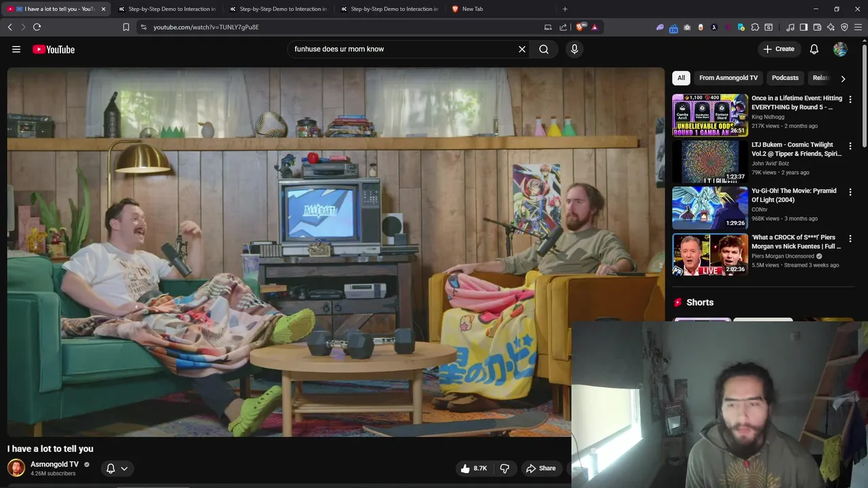868x488 pixels.
Task: Open 'What a CROCK of S***!' Piers Morgan title
Action: (796, 242)
